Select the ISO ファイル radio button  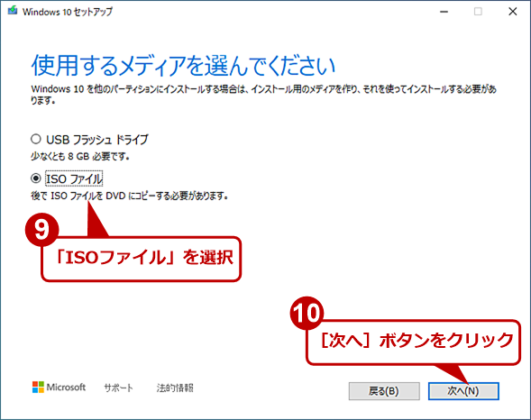coord(36,178)
